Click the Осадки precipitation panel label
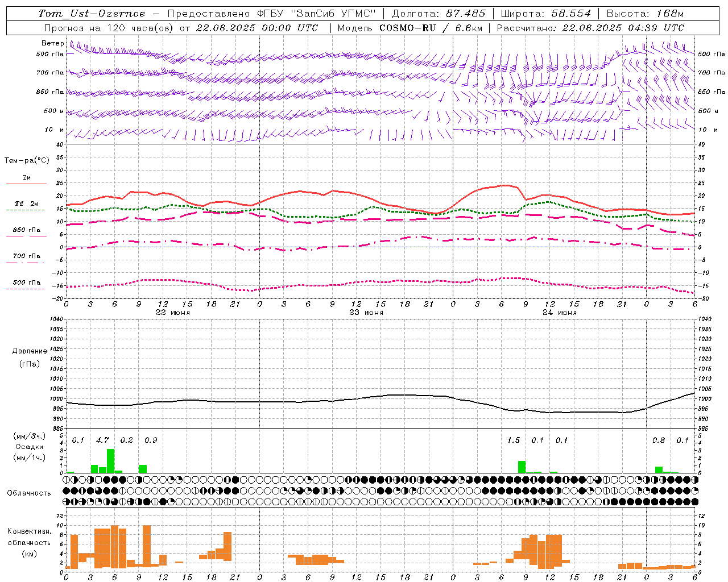This screenshot has height=582, width=728. tap(29, 447)
